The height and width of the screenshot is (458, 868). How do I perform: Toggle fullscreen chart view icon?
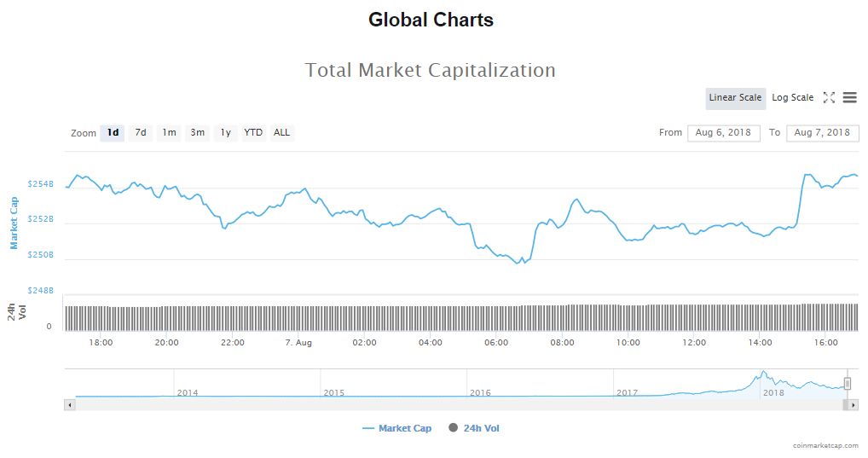pos(829,98)
